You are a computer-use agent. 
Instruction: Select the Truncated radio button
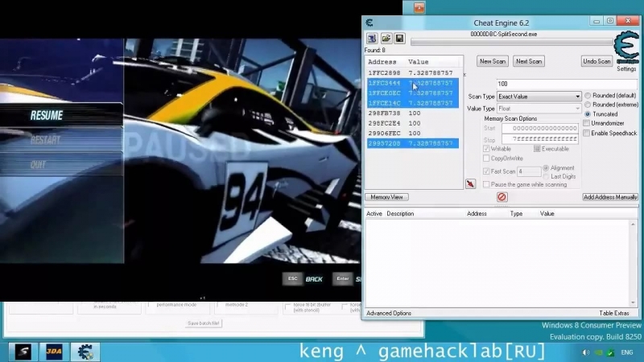click(x=588, y=114)
